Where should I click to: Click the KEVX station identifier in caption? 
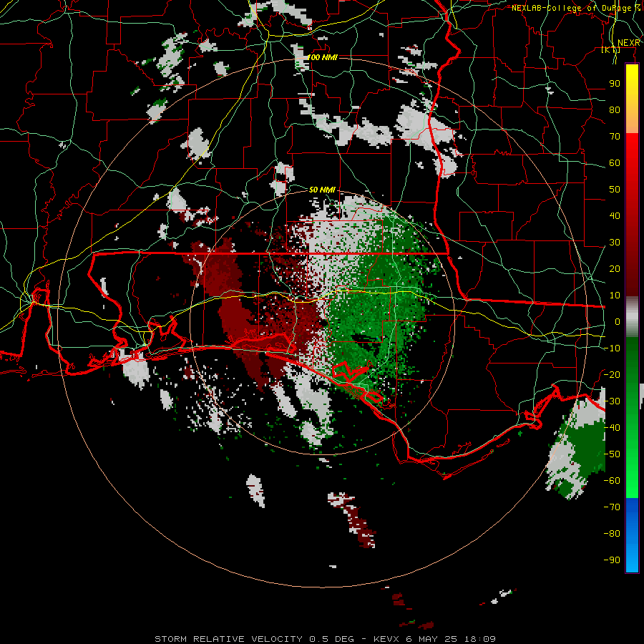[387, 639]
